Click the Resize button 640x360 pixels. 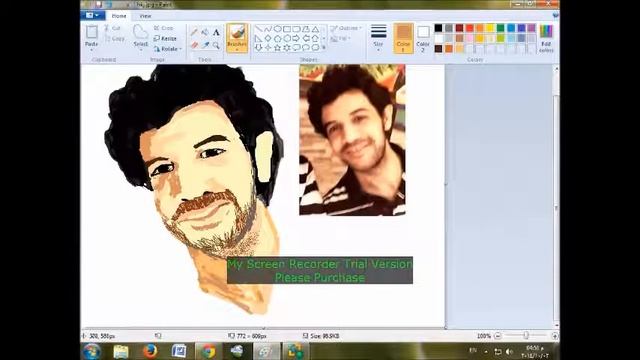(165, 39)
